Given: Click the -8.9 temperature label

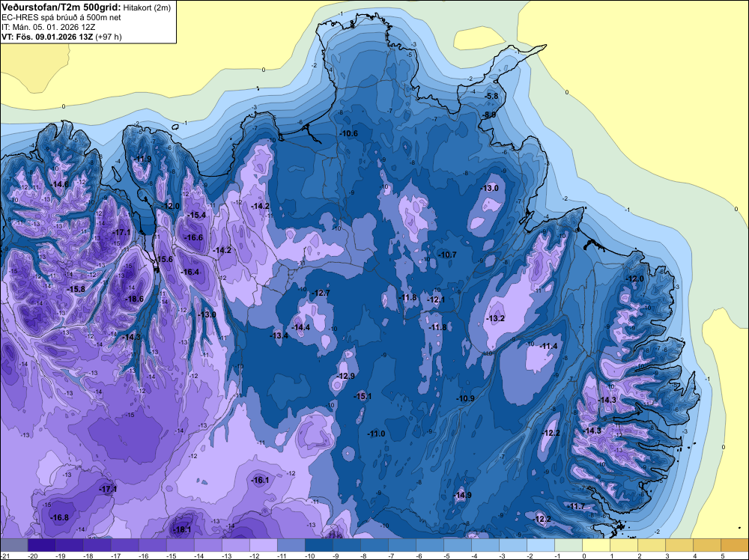Looking at the screenshot, I should click(489, 115).
